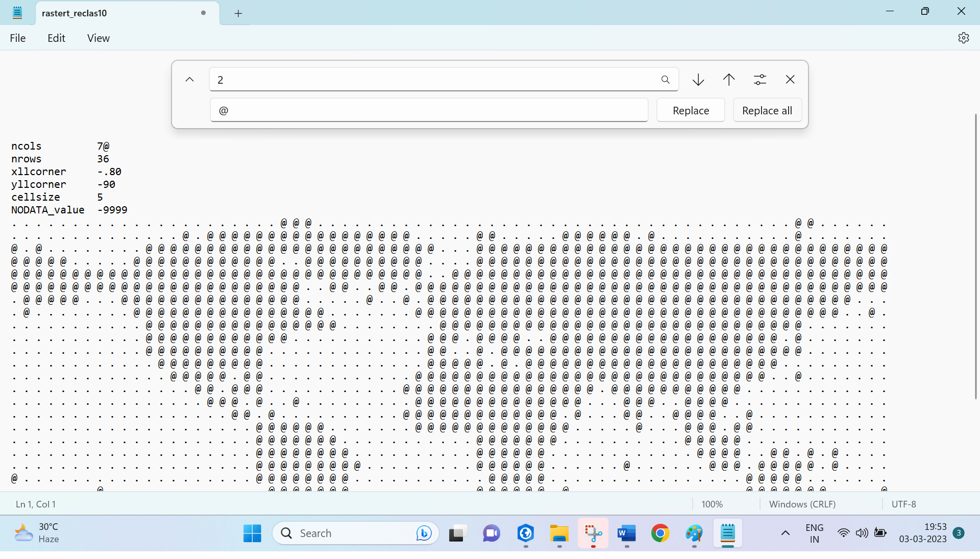Open the search options filter icon

[x=759, y=80]
